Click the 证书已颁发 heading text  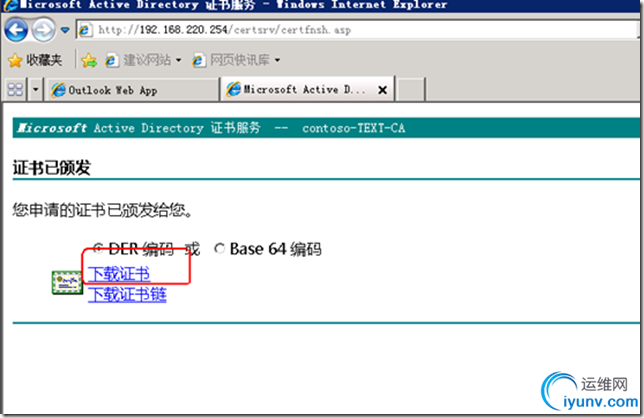51,168
